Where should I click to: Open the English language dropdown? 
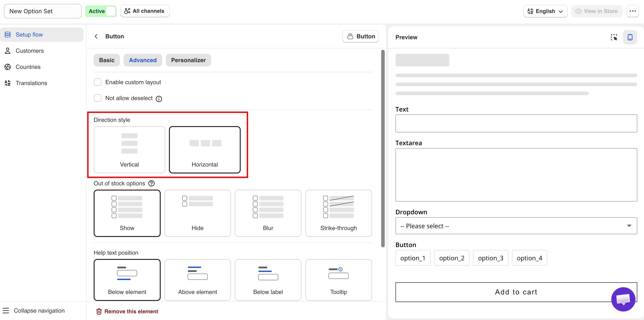(x=545, y=11)
